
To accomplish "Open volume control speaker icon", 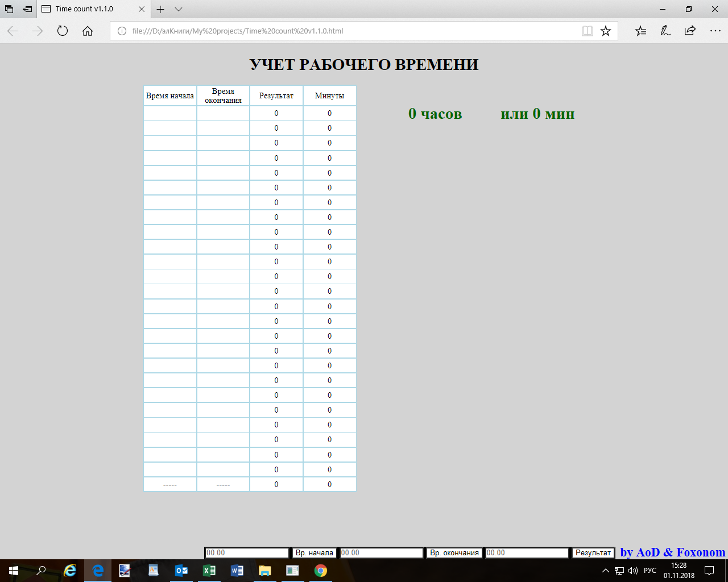I will (x=633, y=571).
